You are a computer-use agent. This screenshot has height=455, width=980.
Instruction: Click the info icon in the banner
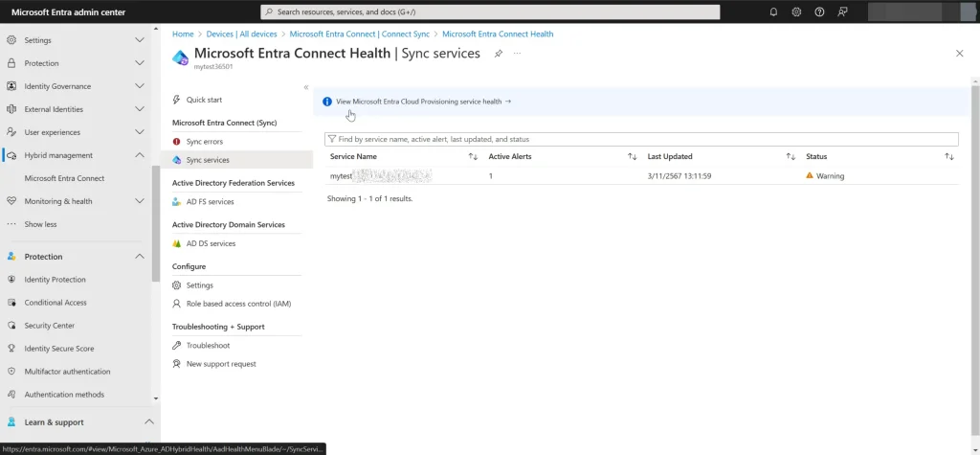click(327, 102)
